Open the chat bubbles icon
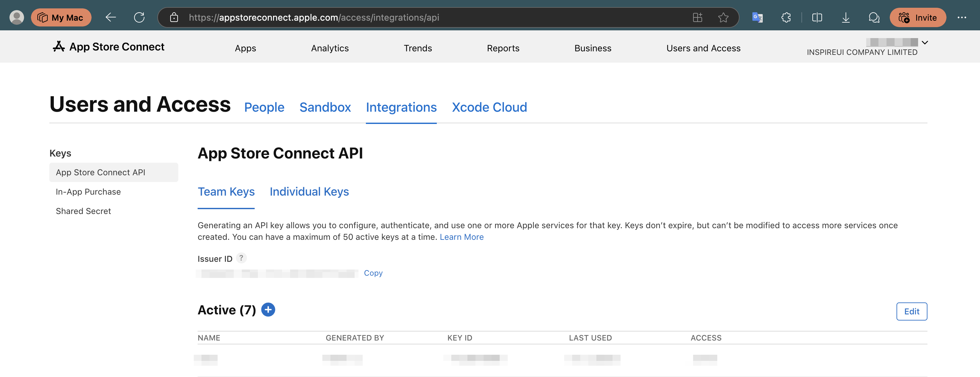The image size is (980, 377). click(x=874, y=17)
